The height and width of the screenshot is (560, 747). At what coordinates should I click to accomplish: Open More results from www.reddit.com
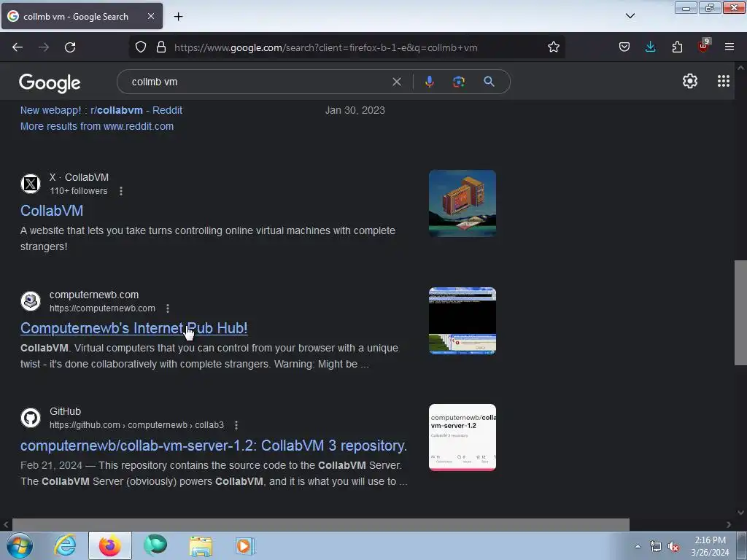(x=97, y=126)
